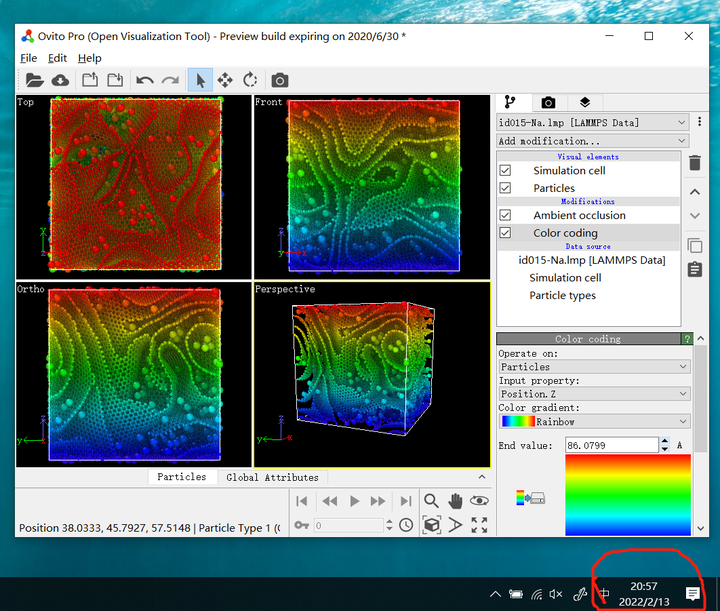Play the animation
Viewport: 720px width, 611px height.
354,501
